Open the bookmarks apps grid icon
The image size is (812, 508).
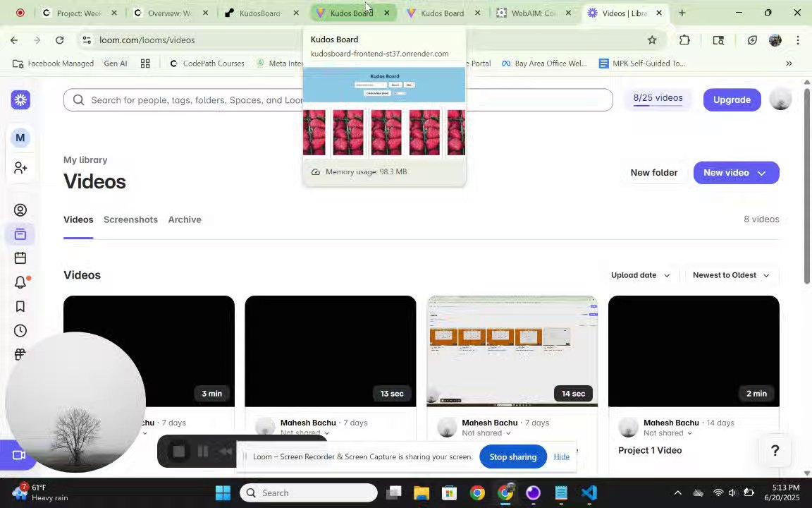coord(145,64)
